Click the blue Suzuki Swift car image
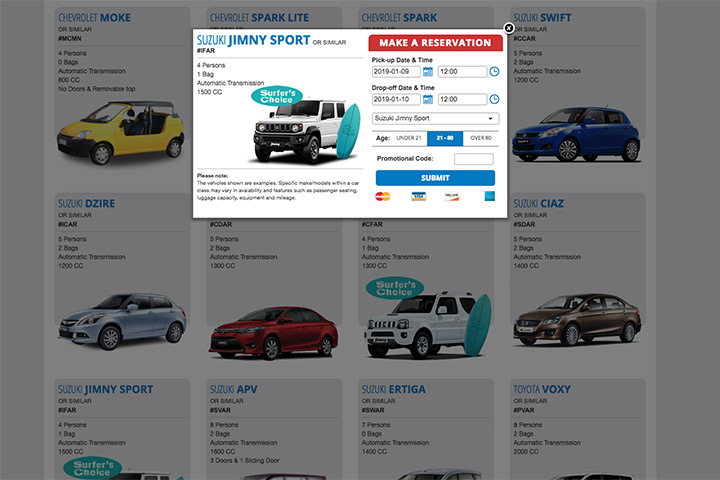 tap(576, 134)
